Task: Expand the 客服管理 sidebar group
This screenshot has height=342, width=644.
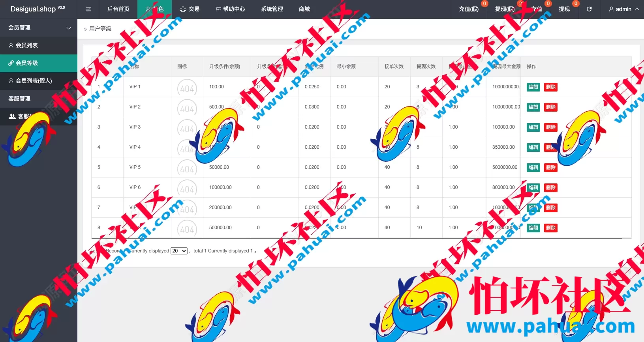Action: (x=39, y=99)
